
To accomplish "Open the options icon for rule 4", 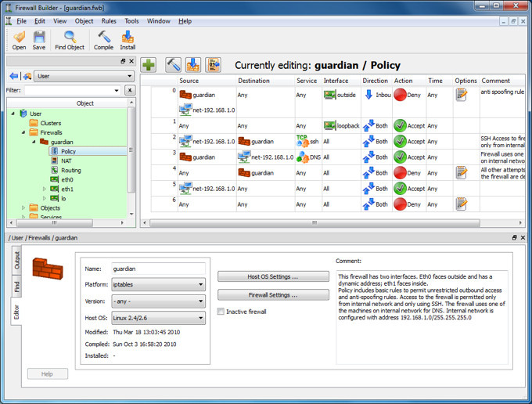I will 461,173.
